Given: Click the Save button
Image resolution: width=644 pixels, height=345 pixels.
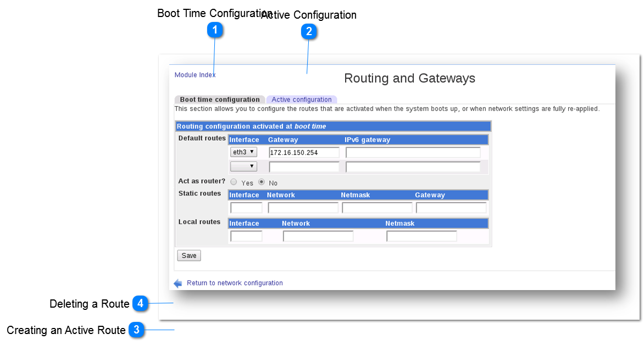Looking at the screenshot, I should click(x=189, y=255).
